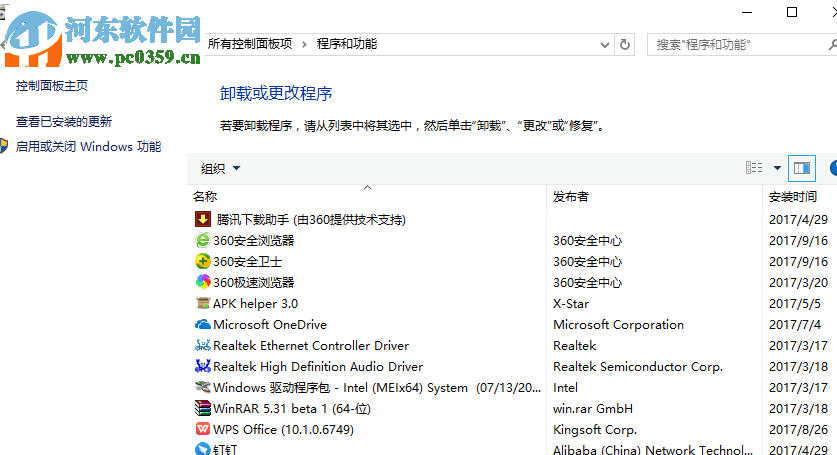Click the install date 2017/8/26
The width and height of the screenshot is (837, 455).
(x=798, y=430)
